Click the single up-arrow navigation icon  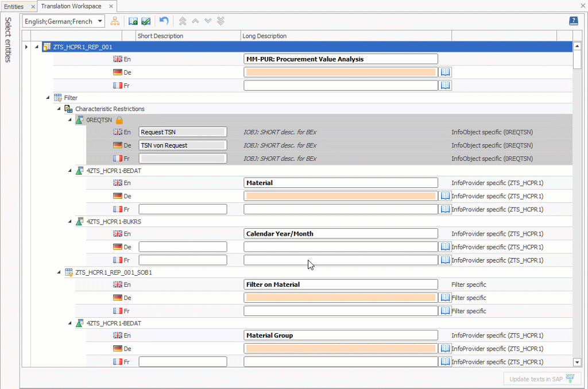195,21
